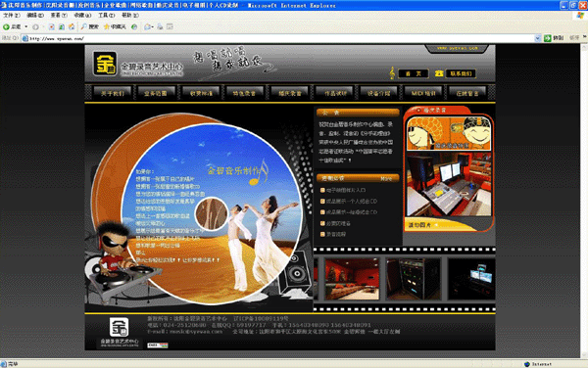Screen dimensions: 588x368
Task: Click the Refresh page icon in toolbar
Action: click(x=62, y=27)
